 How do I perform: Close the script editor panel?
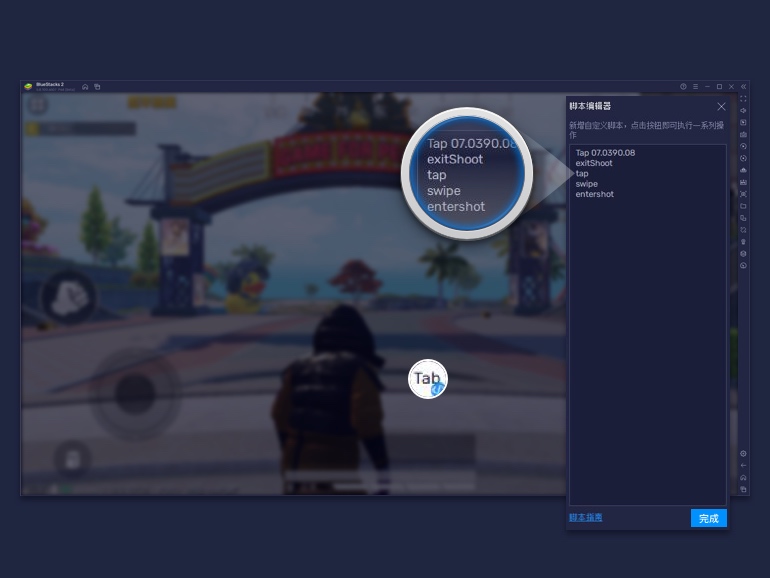pyautogui.click(x=721, y=106)
